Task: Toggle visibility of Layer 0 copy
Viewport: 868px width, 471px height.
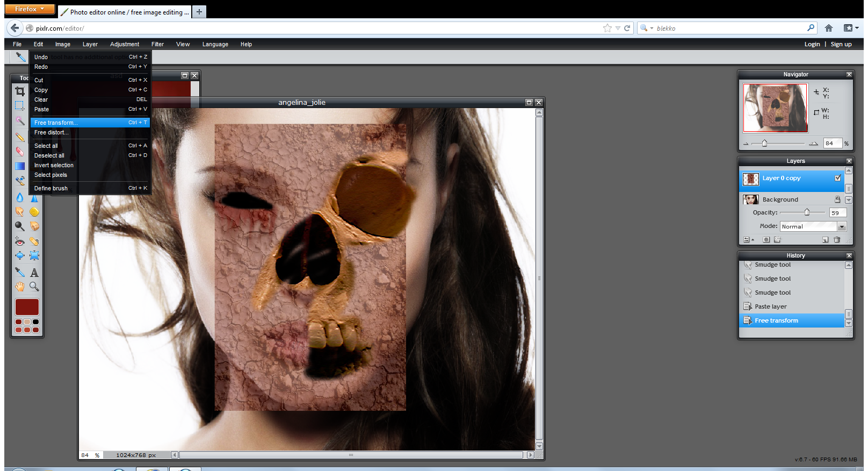Action: 838,178
